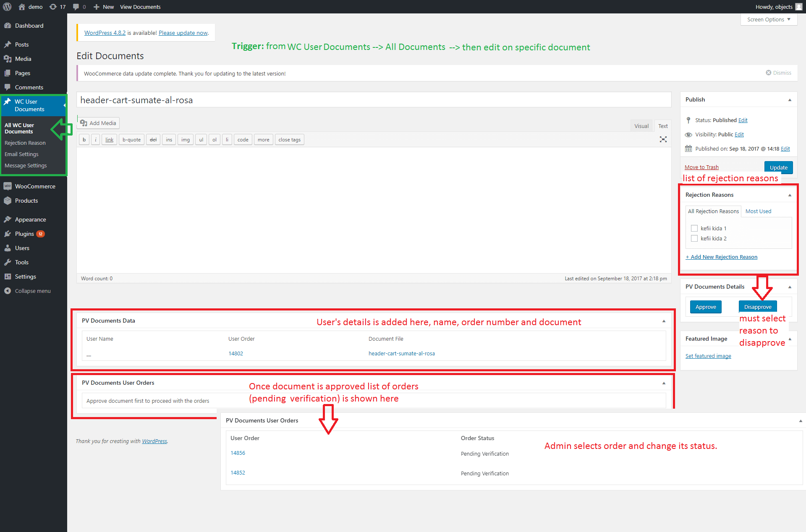Switch to the Visual editor tab
Screen dimensions: 806x532
coord(641,126)
